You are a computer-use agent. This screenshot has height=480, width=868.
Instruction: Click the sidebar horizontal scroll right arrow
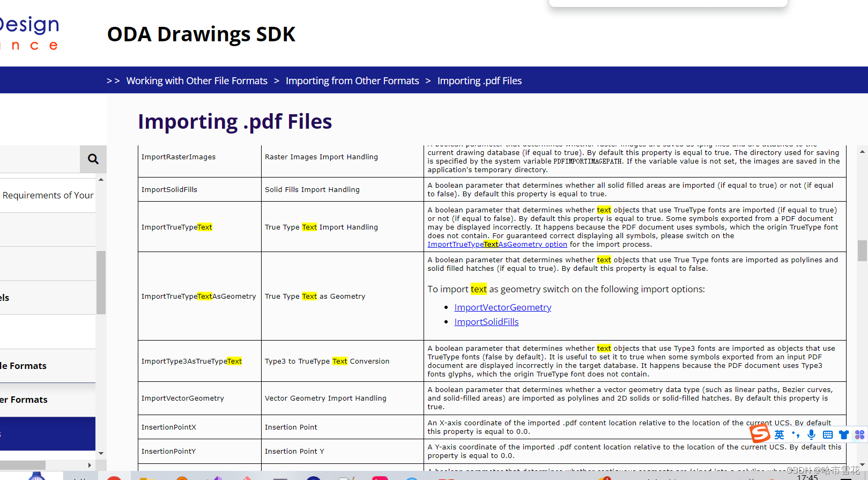[90, 465]
